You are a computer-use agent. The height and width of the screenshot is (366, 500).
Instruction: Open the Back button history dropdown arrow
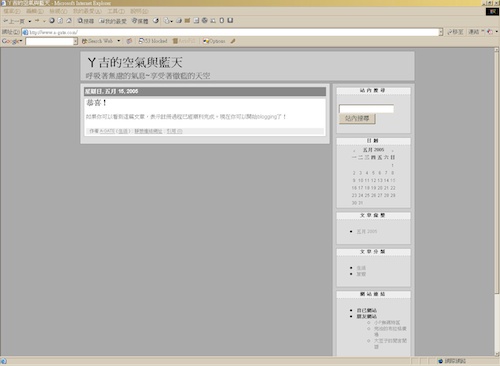coord(30,21)
